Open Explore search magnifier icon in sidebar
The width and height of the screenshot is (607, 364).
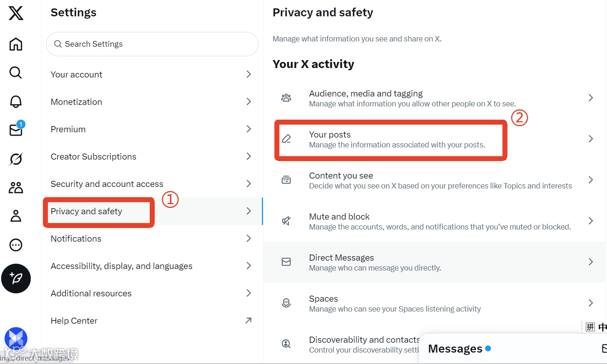16,73
